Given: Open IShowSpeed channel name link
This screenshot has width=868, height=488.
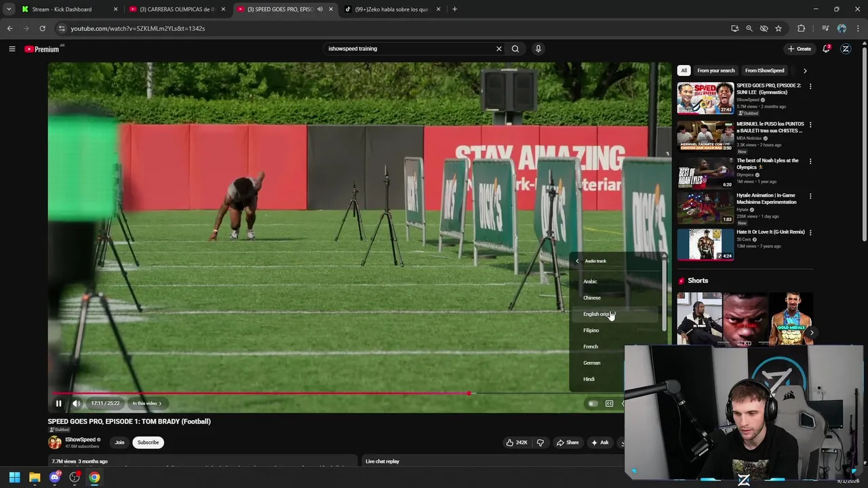Looking at the screenshot, I should (81, 439).
